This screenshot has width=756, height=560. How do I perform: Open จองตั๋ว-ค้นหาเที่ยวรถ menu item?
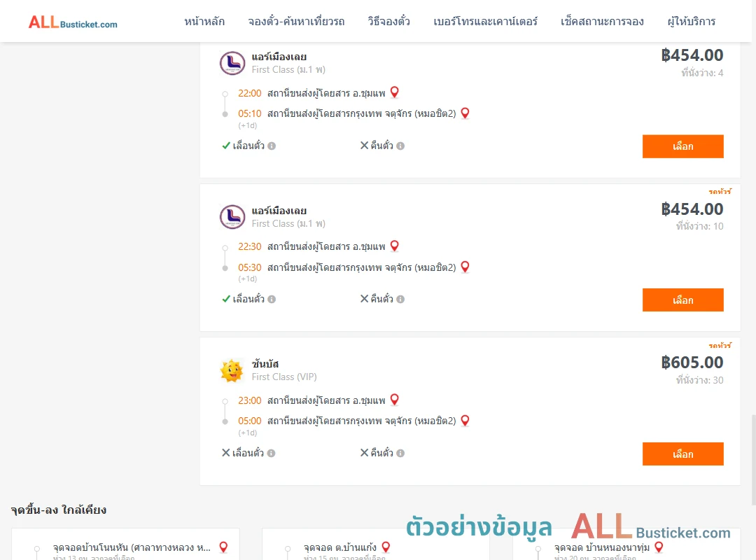click(x=296, y=22)
